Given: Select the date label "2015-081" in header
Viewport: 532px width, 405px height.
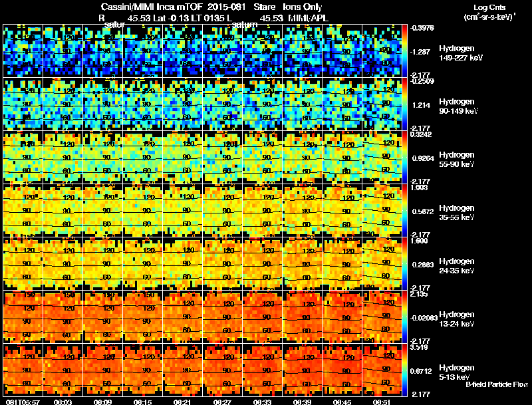Looking at the screenshot, I should (226, 7).
